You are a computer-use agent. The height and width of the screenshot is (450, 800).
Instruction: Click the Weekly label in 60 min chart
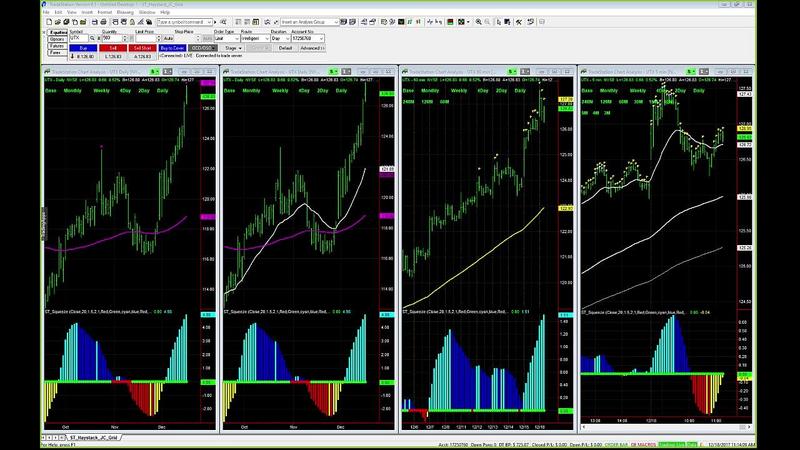point(459,90)
